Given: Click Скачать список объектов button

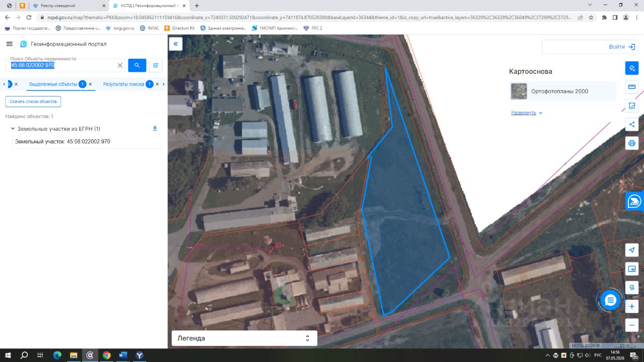Looking at the screenshot, I should (x=33, y=102).
